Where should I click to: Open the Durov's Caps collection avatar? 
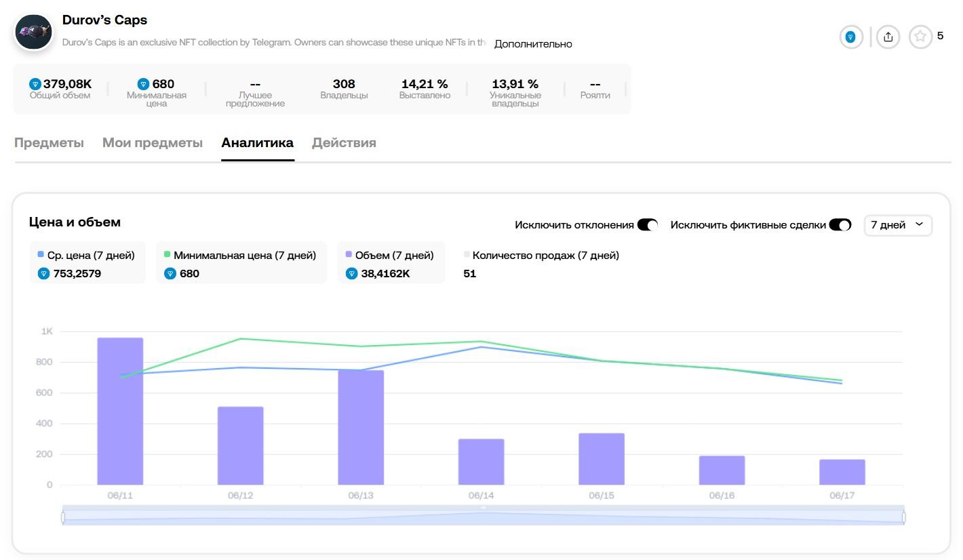(34, 31)
